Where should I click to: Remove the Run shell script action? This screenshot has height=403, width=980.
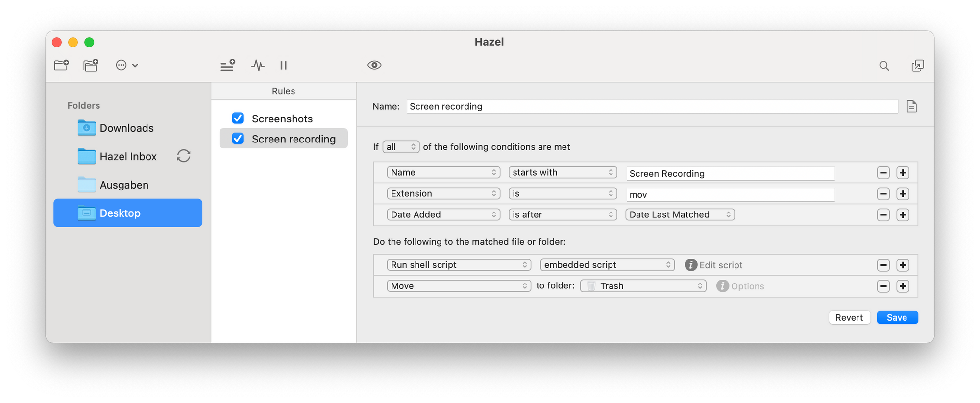pyautogui.click(x=883, y=265)
